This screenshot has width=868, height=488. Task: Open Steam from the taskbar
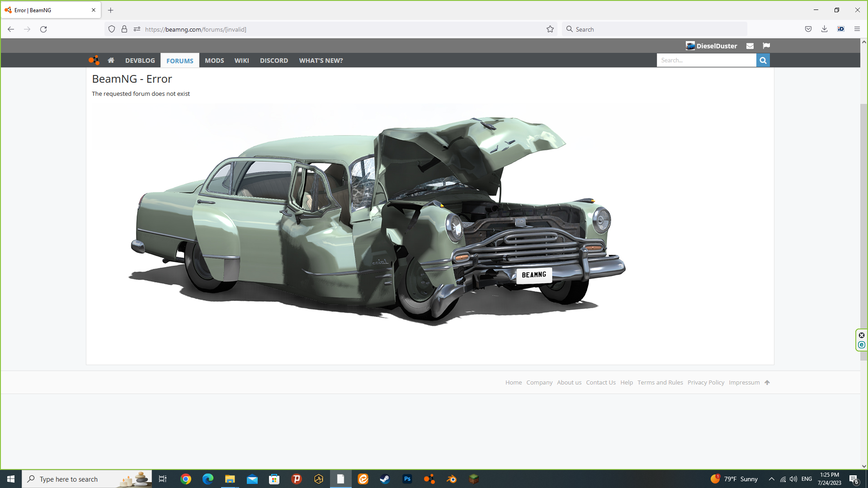point(385,479)
